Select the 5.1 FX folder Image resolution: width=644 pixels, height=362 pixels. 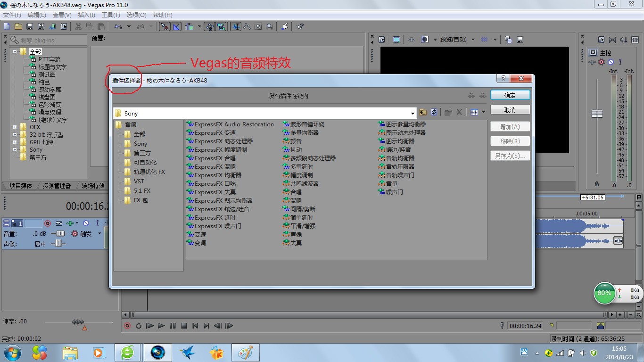tap(142, 190)
